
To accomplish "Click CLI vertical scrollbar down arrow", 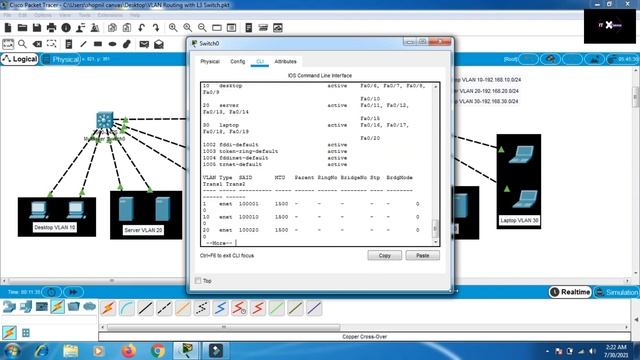I will (436, 242).
